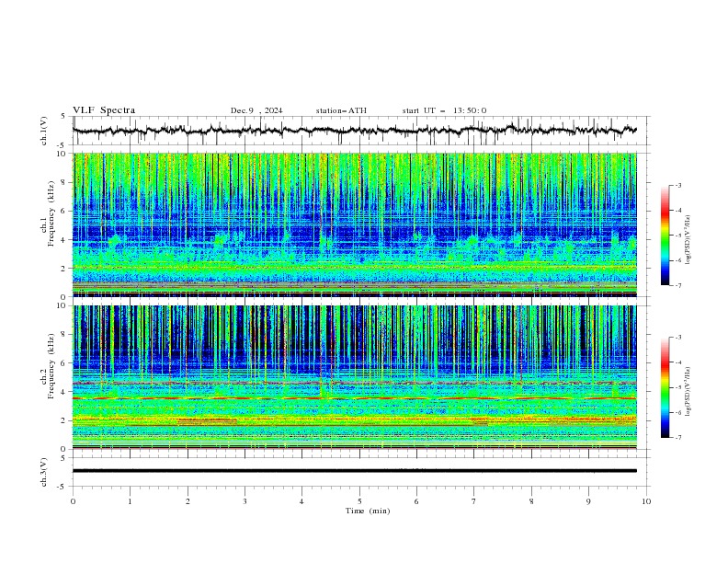Click the "3" tick on the Time axis
The image size is (728, 563).
pos(245,501)
